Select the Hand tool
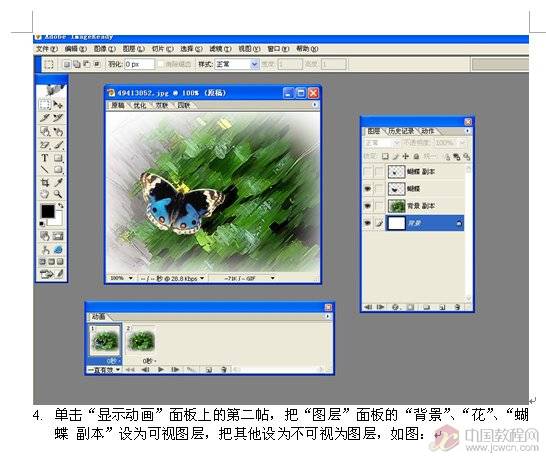Viewport: 546px width, 458px height. [x=45, y=194]
